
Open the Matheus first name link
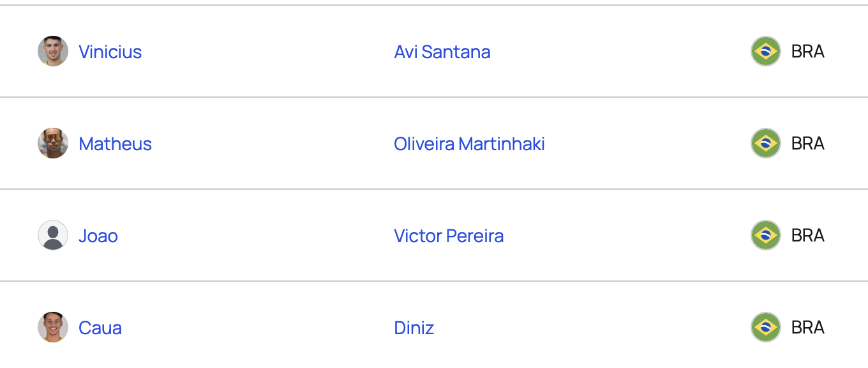(x=115, y=144)
